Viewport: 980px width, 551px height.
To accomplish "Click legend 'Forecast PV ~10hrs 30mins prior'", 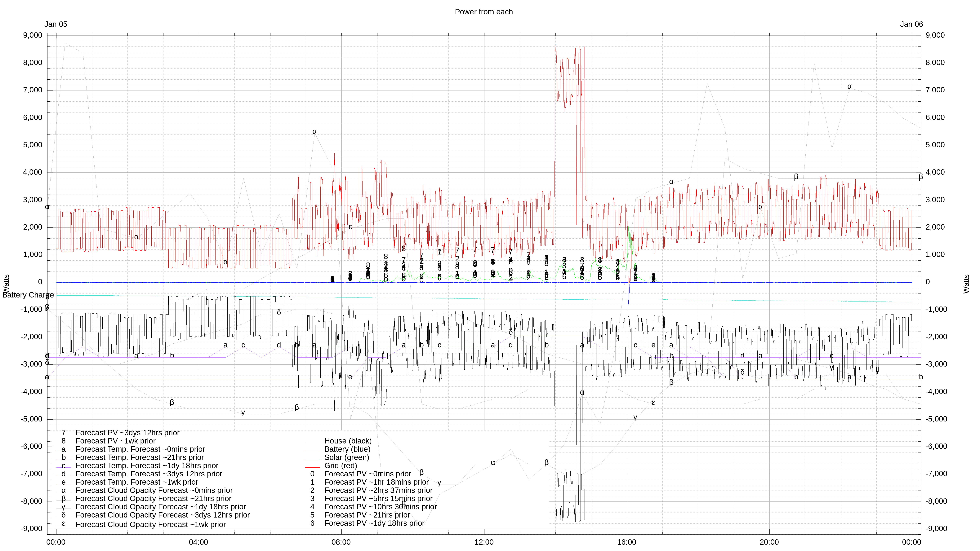I will (381, 507).
